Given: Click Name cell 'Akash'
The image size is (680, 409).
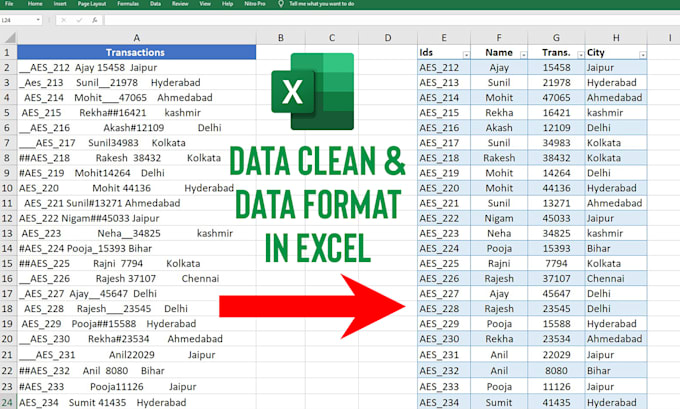Looking at the screenshot, I should point(499,128).
